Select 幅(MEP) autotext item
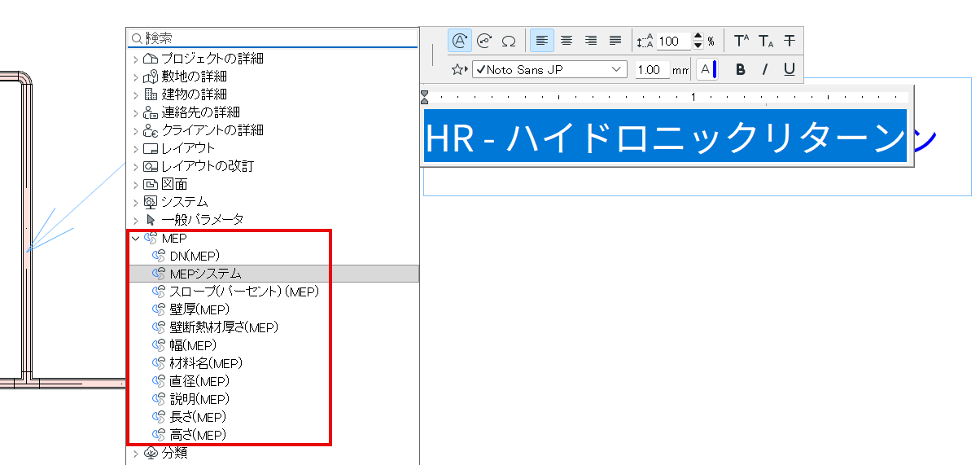 coord(193,345)
